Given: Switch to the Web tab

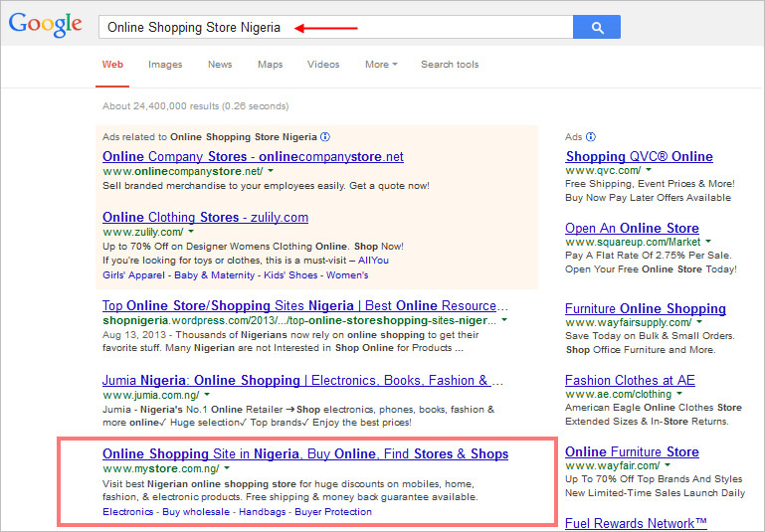Looking at the screenshot, I should click(112, 65).
